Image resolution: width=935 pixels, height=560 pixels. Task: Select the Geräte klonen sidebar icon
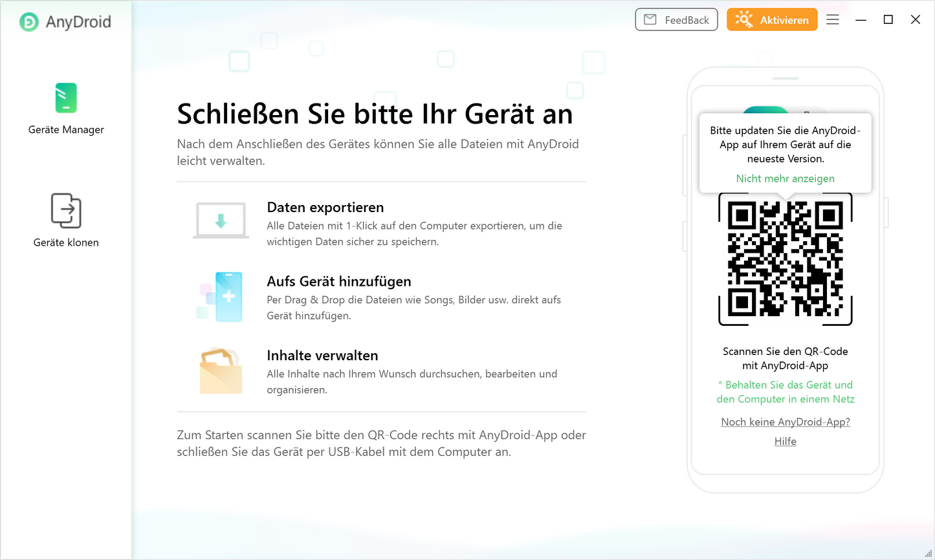pos(66,220)
